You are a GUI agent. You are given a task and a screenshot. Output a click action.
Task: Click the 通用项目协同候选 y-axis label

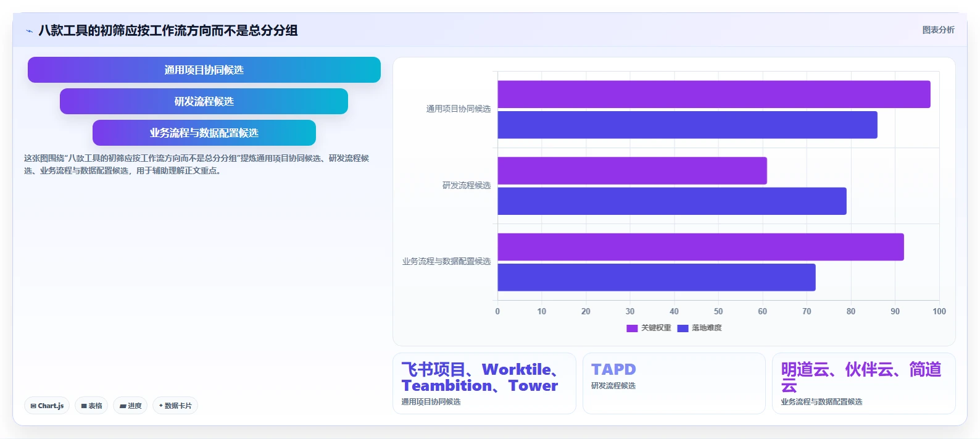click(x=459, y=109)
